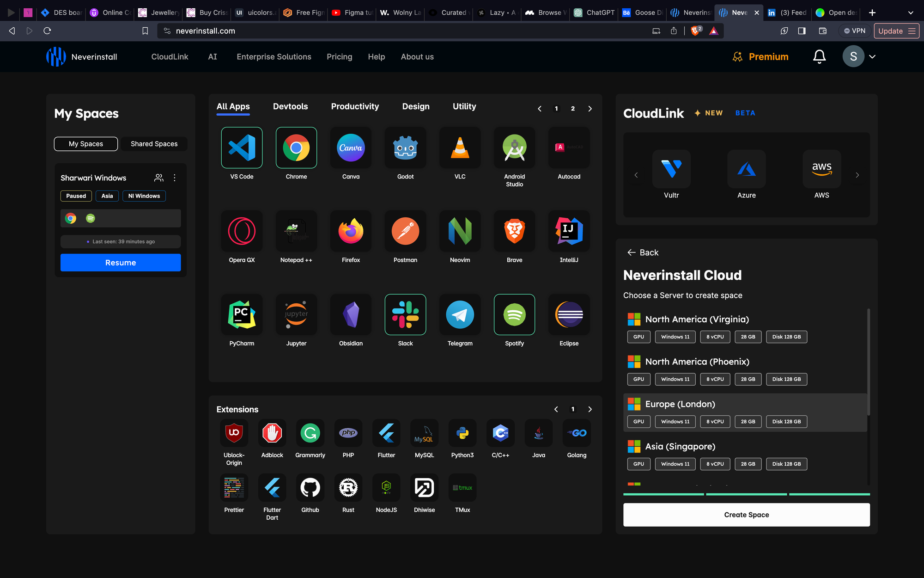Image resolution: width=924 pixels, height=578 pixels.
Task: Click the server list scrollbar
Action: (869, 362)
